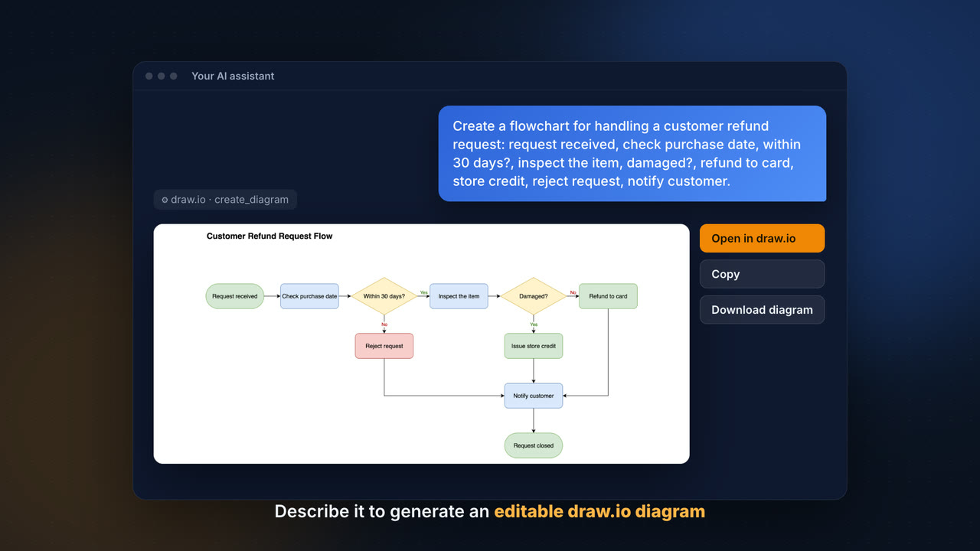Select the "Check purchase date" node

pos(309,296)
